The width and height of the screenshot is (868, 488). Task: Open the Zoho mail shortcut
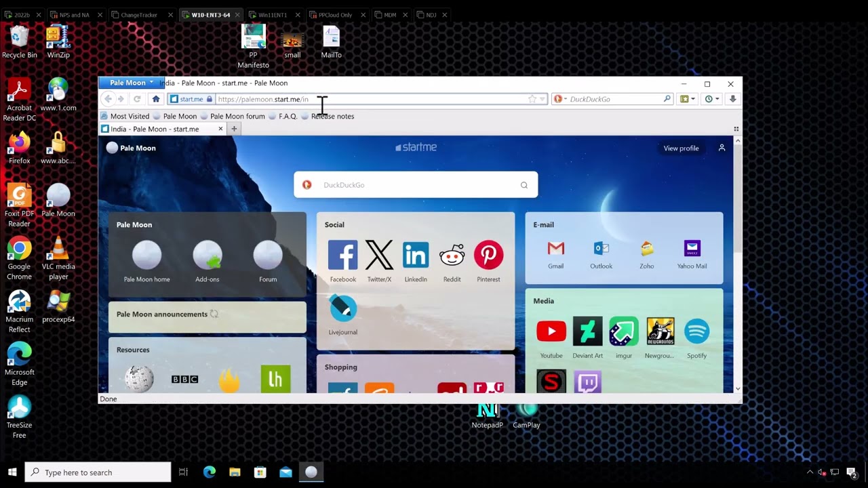point(646,255)
